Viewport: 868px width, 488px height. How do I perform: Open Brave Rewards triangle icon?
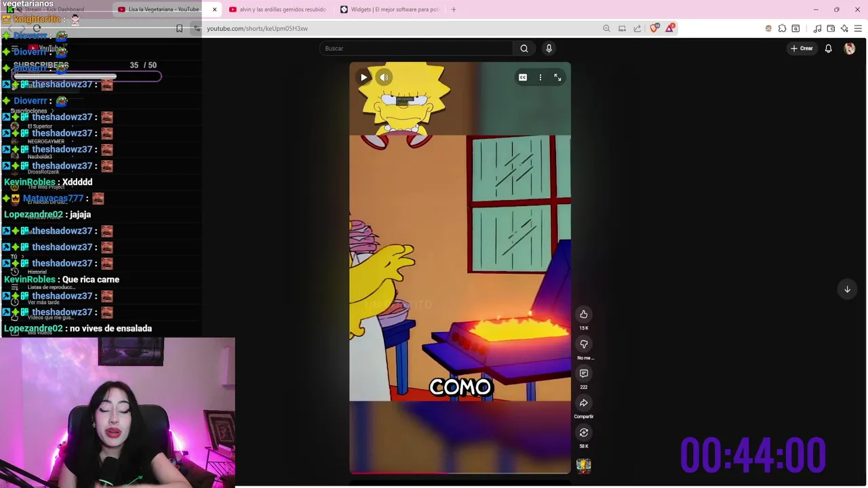[670, 28]
